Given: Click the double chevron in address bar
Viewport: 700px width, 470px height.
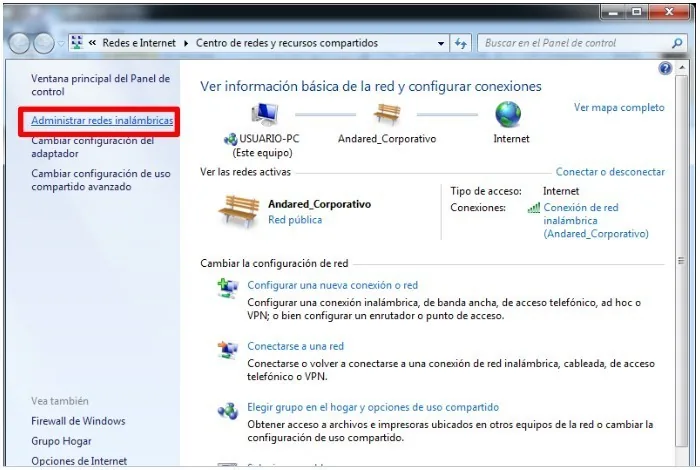Looking at the screenshot, I should 92,43.
